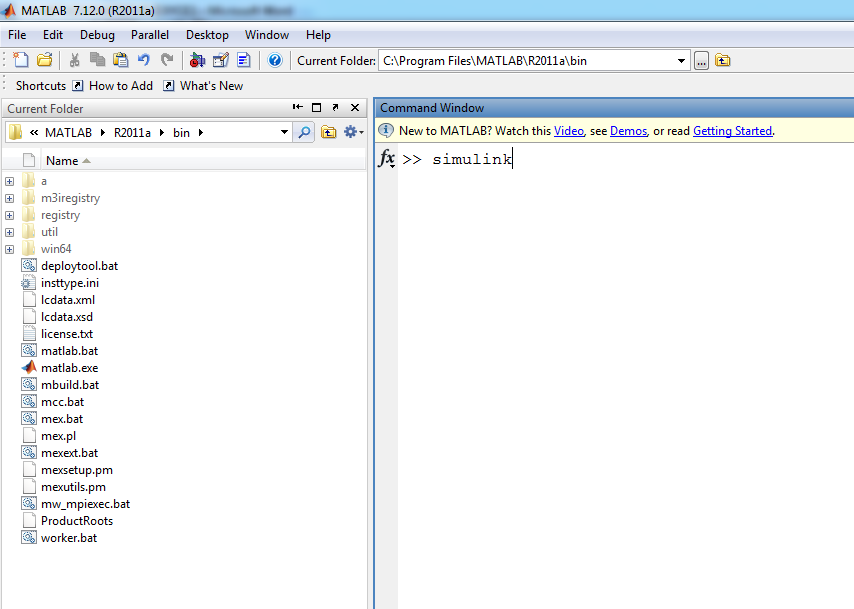Select worker.bat file
The width and height of the screenshot is (854, 609).
[x=69, y=538]
